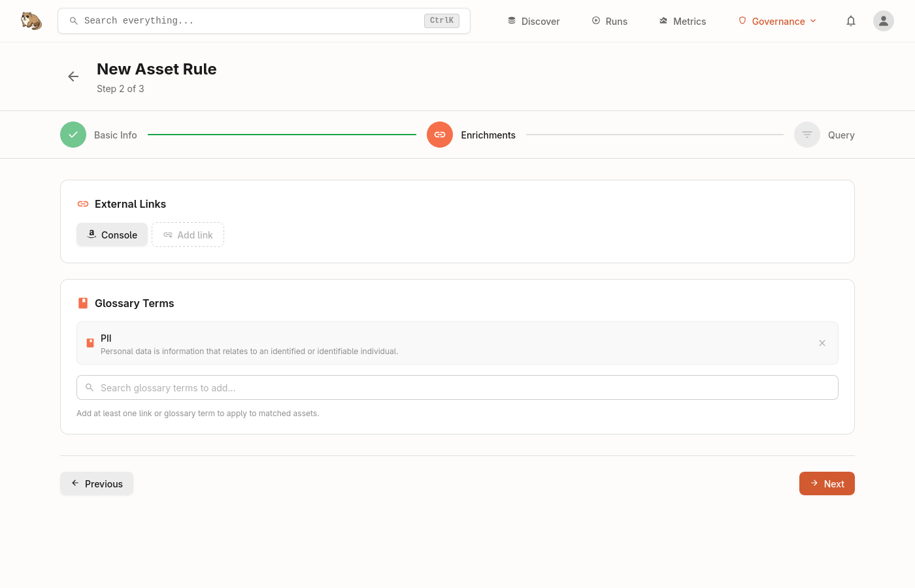Click the Next button
Viewport: 915px width, 588px height.
tap(827, 483)
